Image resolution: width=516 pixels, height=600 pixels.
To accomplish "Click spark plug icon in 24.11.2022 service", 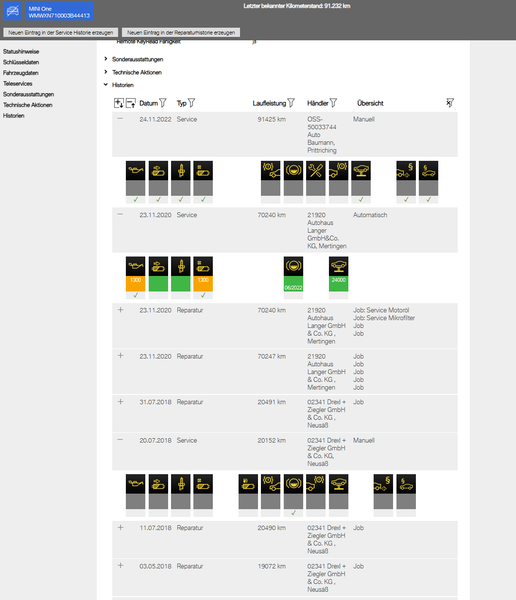I will coord(181,171).
